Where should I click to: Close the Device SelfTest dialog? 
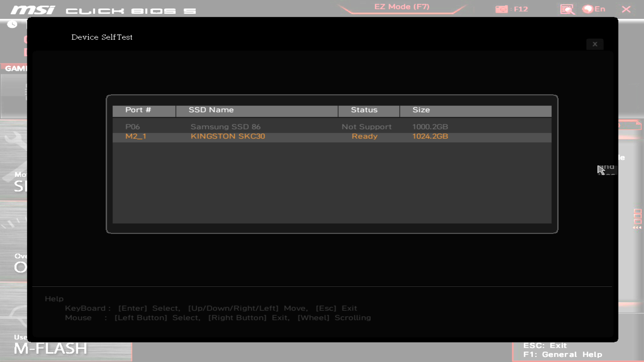point(595,44)
